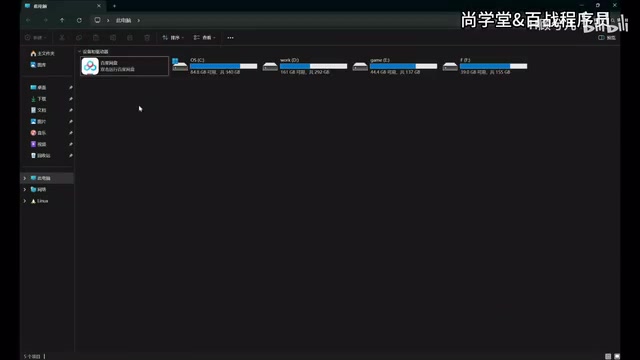Screen dimensions: 640x360
Task: Expand 网络 Network in the navigation tree
Action: (25, 190)
